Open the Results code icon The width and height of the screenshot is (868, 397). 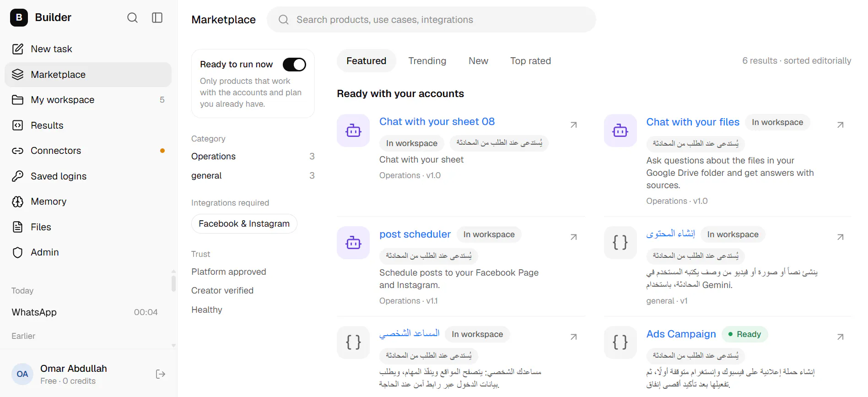point(18,125)
